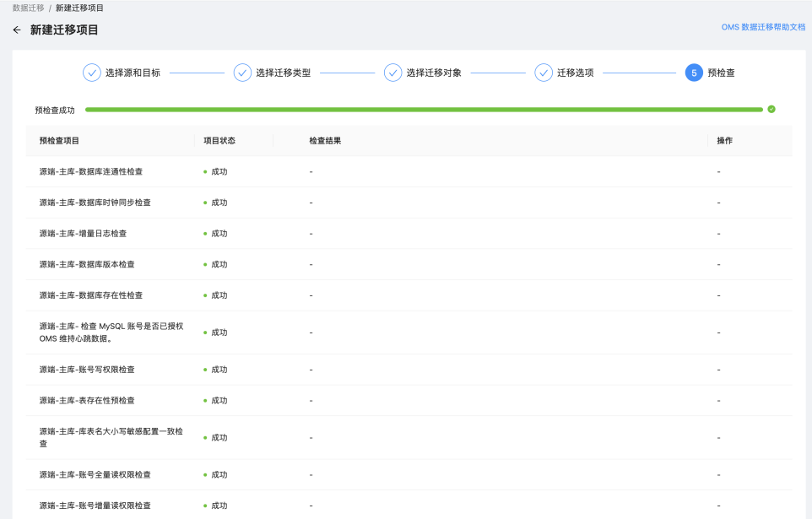Select the MySQL 账号 OMS 心跳 check row
Image resolution: width=812 pixels, height=519 pixels.
click(409, 332)
